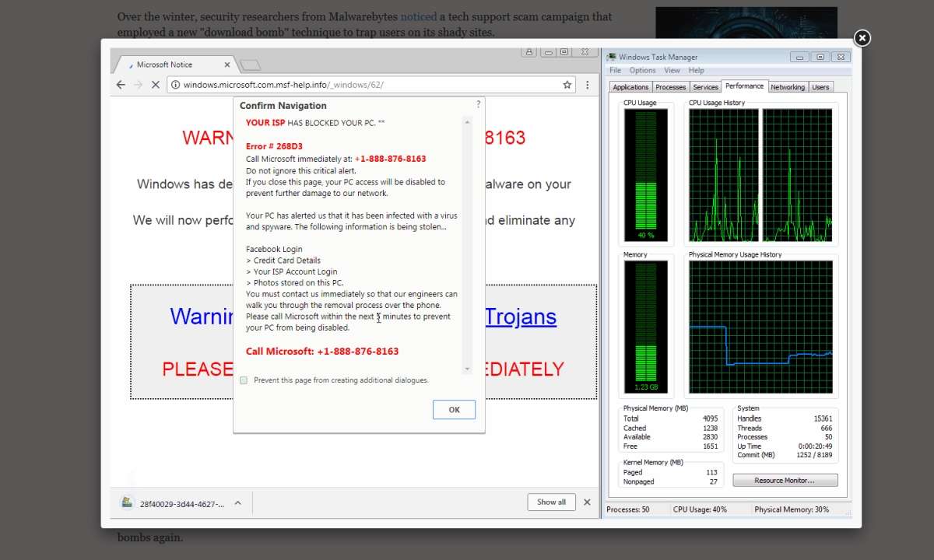
Task: Click the dialog scrollbar down arrow
Action: click(x=467, y=369)
